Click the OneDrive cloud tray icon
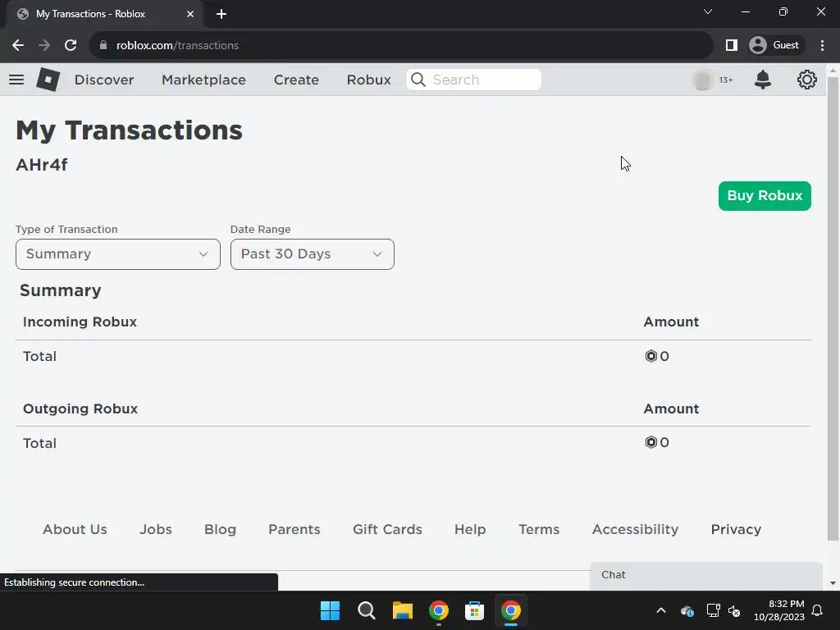The width and height of the screenshot is (840, 630). [x=687, y=610]
